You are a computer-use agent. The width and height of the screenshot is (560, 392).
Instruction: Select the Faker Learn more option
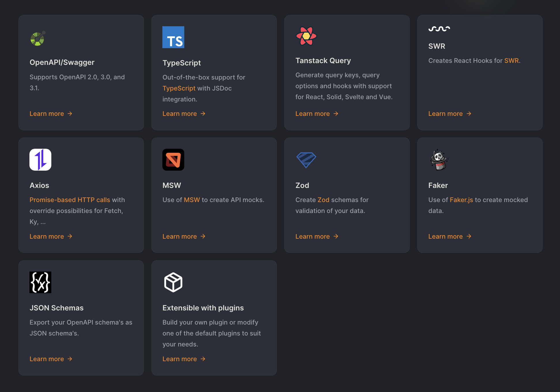pyautogui.click(x=450, y=236)
